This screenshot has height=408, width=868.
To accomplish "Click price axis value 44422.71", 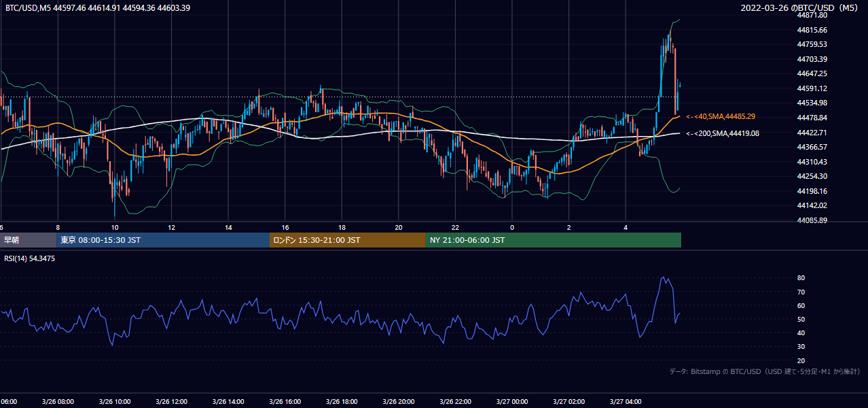I will coord(812,133).
